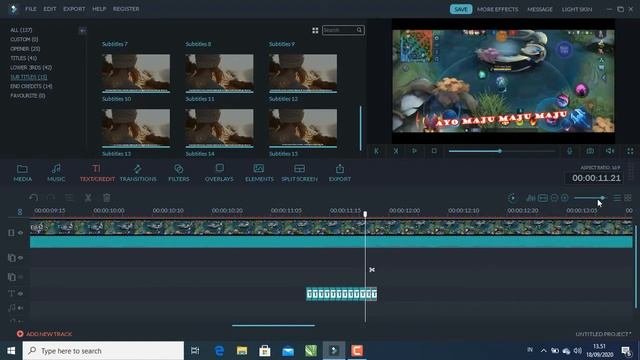
Task: Stop the preview playback
Action: 434,151
